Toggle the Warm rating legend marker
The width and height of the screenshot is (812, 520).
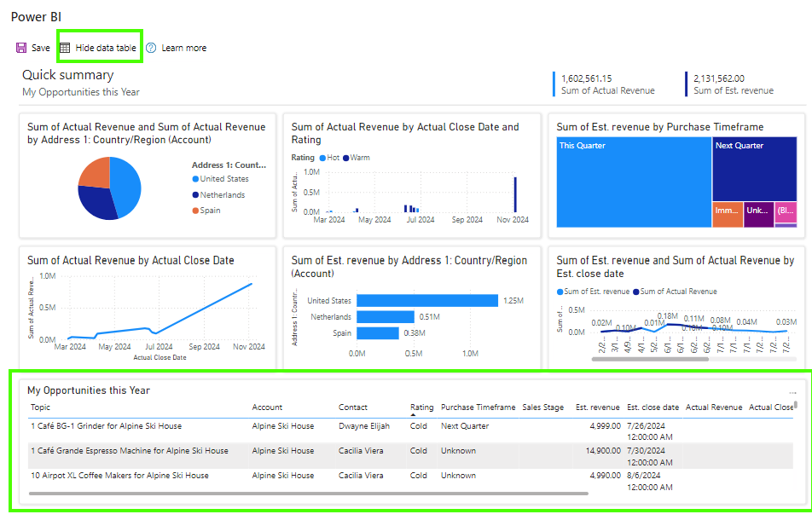[346, 158]
